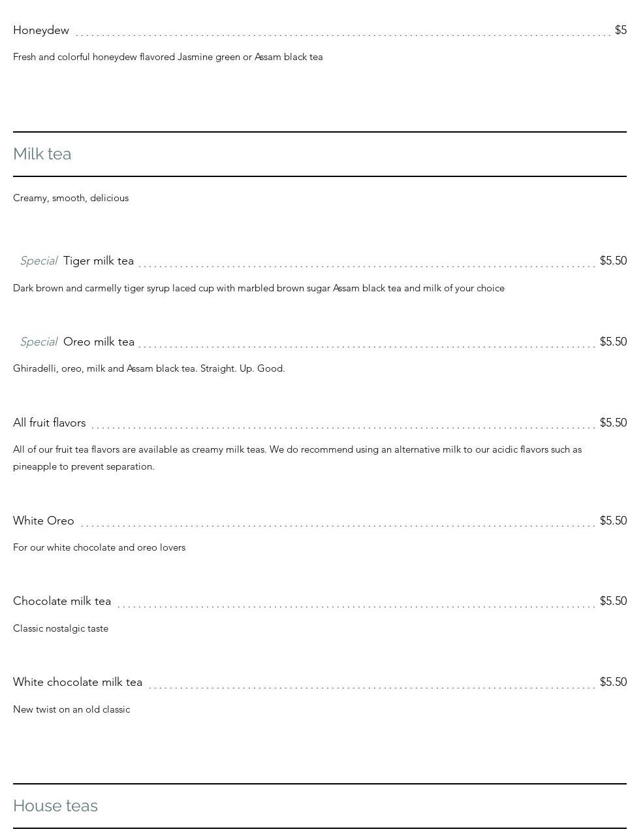Choose the Chocolate milk tea item
The image size is (630, 840).
[62, 601]
